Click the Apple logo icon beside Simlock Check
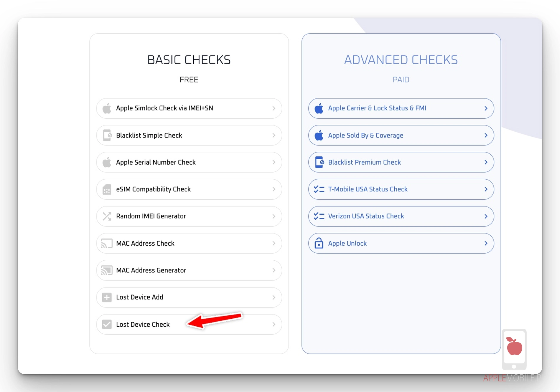The height and width of the screenshot is (392, 560). point(107,108)
